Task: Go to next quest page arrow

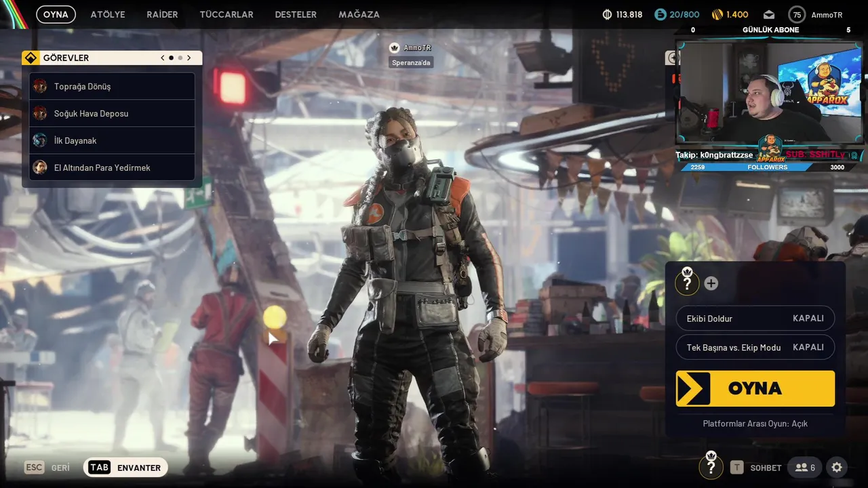Action: 189,58
